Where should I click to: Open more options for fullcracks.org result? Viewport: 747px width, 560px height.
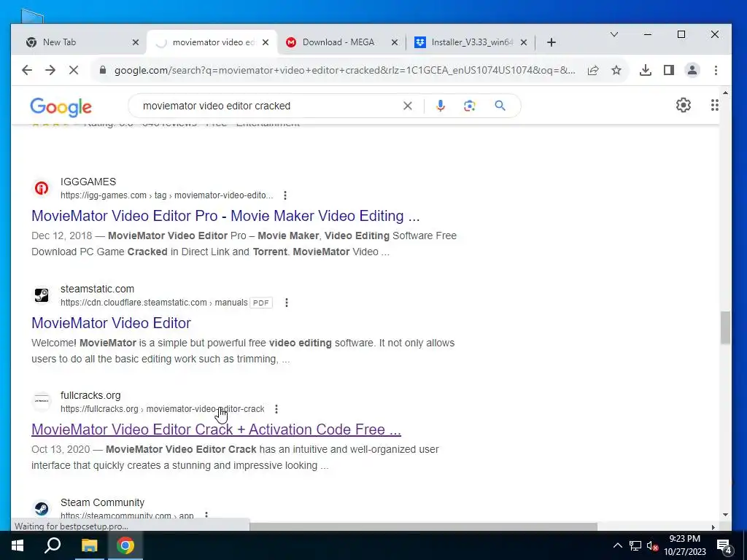click(x=276, y=409)
